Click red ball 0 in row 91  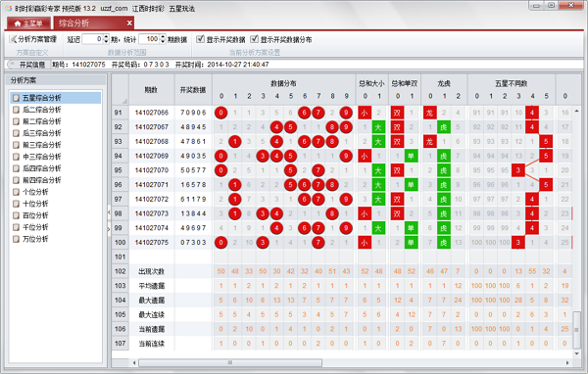click(x=221, y=113)
